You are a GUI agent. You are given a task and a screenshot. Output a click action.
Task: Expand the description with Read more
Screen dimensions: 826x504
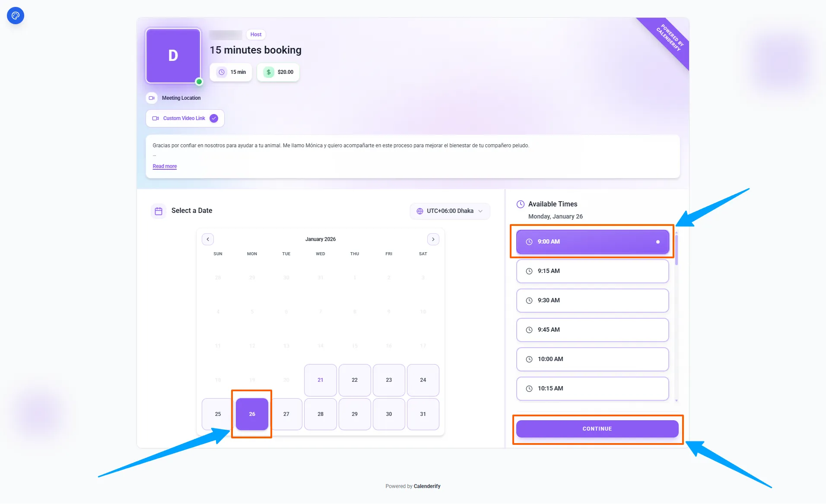point(164,166)
